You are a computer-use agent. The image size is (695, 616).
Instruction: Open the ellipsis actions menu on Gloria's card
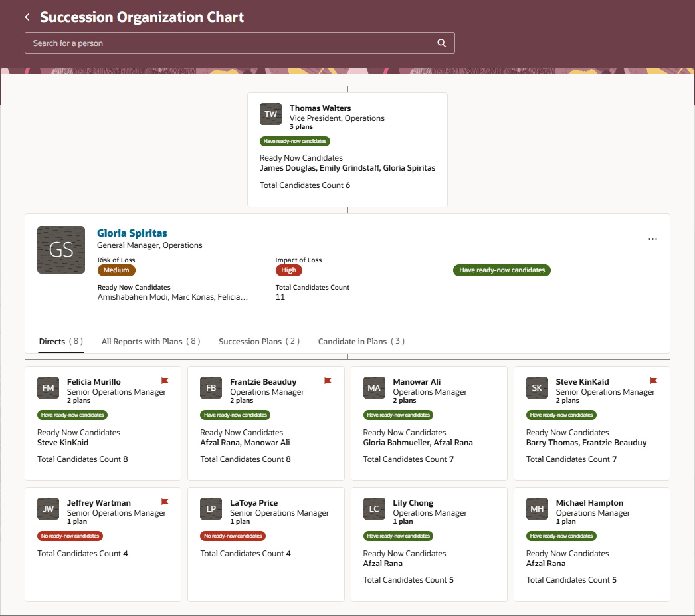(652, 239)
